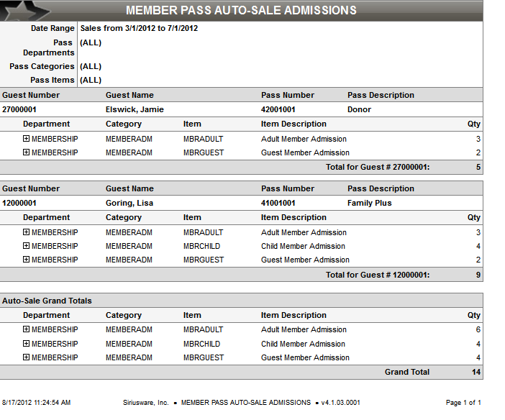Select guest number 12000001
This screenshot has width=505, height=420.
click(x=19, y=203)
